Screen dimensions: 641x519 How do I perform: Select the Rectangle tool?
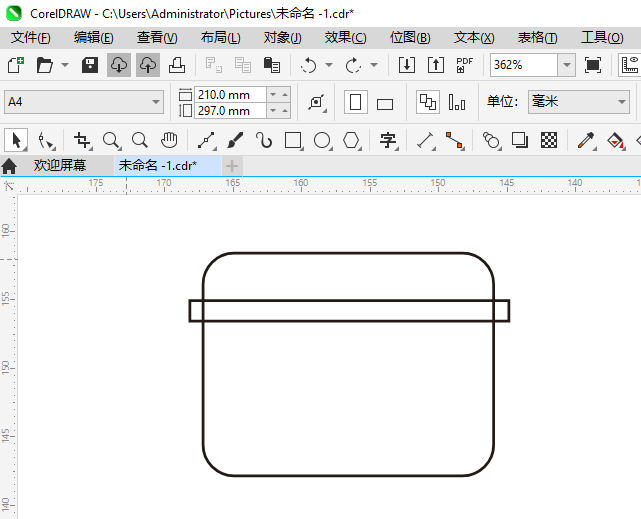pyautogui.click(x=293, y=140)
